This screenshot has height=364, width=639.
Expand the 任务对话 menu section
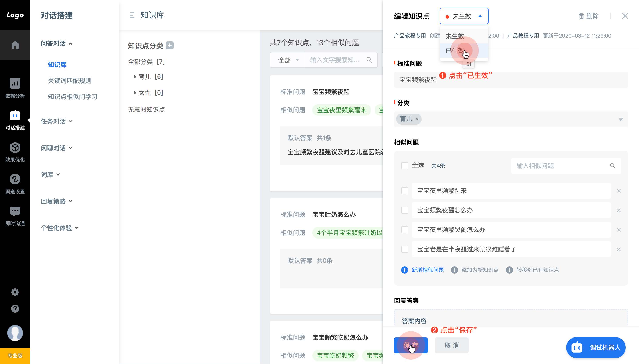(57, 121)
